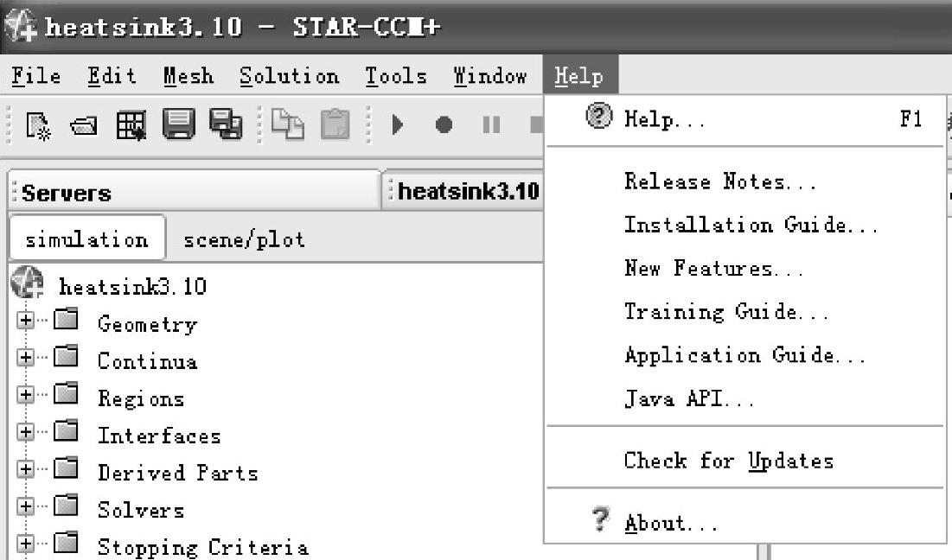Select Solvers tree label
Screen dimensions: 952x560
point(141,510)
